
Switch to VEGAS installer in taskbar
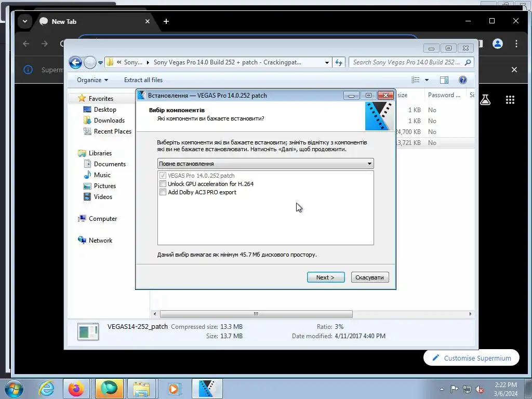[x=207, y=389]
